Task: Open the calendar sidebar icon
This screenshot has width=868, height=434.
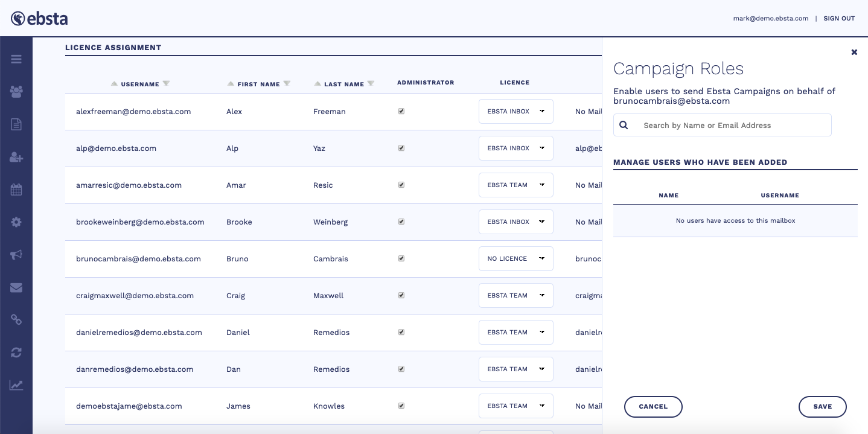Action: point(16,190)
